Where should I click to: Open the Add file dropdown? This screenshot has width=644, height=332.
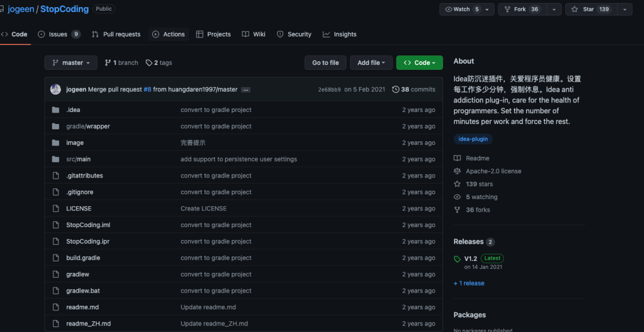pyautogui.click(x=371, y=63)
